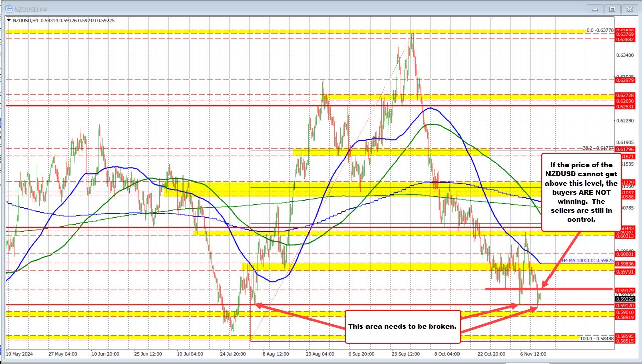Click the 0.61905 price scale value
This screenshot has width=642, height=364.
point(624,143)
